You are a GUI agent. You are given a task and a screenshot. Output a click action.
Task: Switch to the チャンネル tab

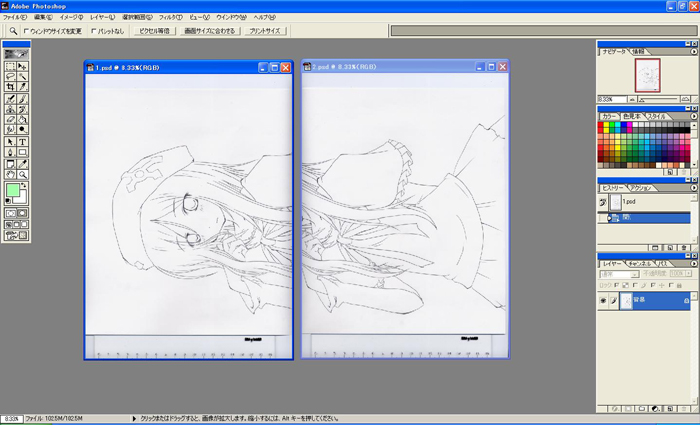(640, 264)
